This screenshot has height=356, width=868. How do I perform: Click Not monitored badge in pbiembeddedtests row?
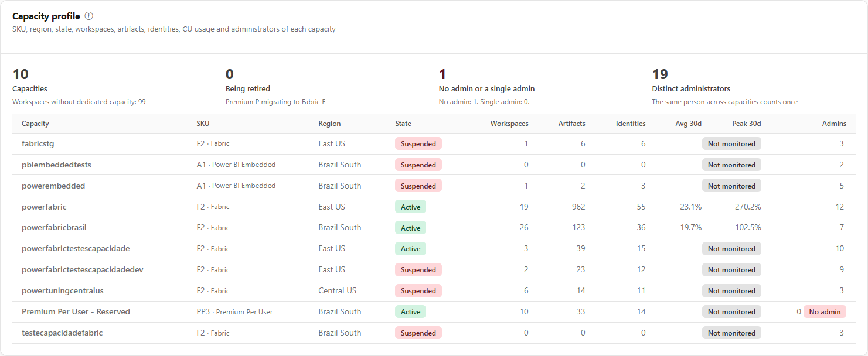coord(731,165)
